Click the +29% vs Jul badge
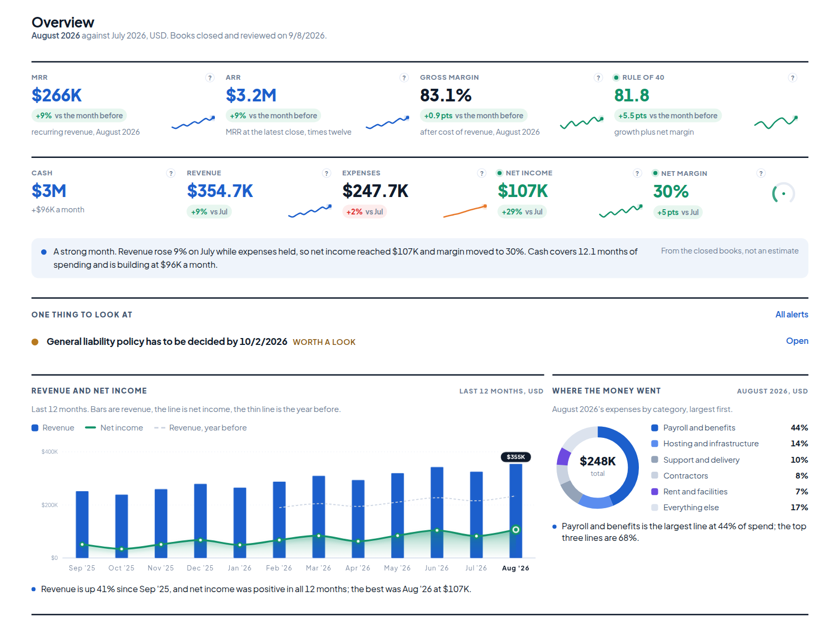The width and height of the screenshot is (840, 618). (x=522, y=212)
